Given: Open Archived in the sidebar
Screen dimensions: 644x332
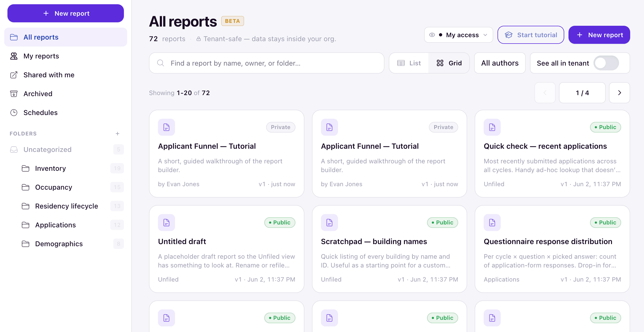Looking at the screenshot, I should click(66, 94).
